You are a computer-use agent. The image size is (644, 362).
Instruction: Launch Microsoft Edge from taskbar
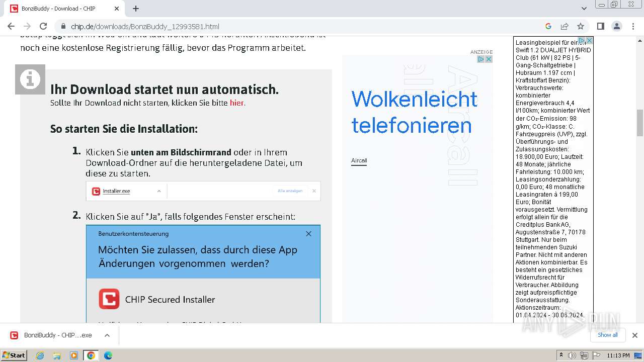point(108,355)
